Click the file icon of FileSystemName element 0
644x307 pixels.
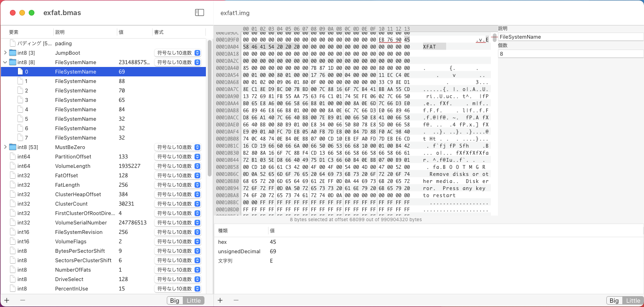click(20, 72)
